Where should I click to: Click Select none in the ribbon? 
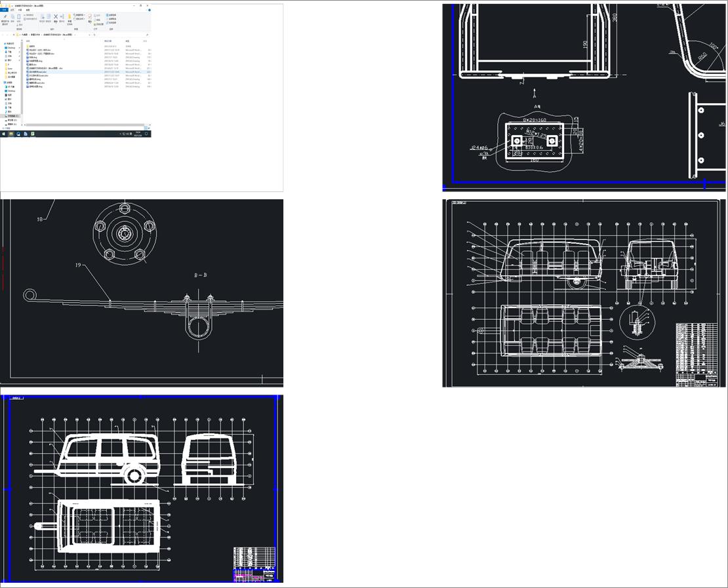pos(111,18)
